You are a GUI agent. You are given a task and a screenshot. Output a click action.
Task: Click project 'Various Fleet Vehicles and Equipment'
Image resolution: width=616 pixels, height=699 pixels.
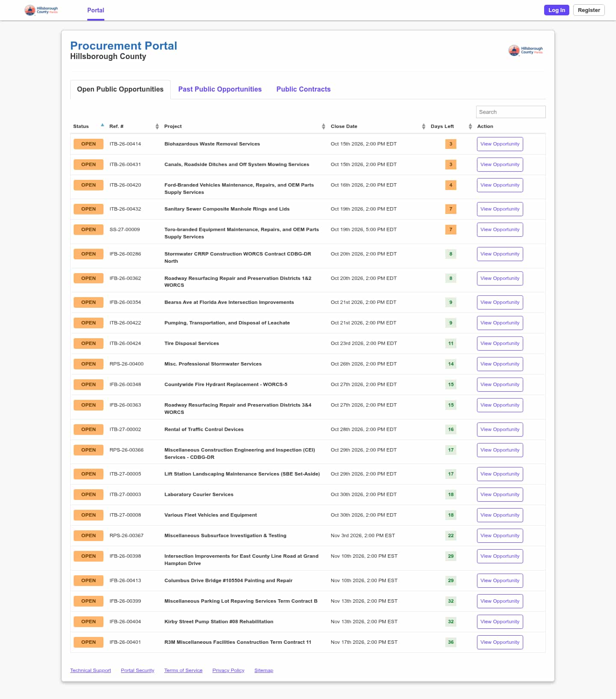point(210,515)
